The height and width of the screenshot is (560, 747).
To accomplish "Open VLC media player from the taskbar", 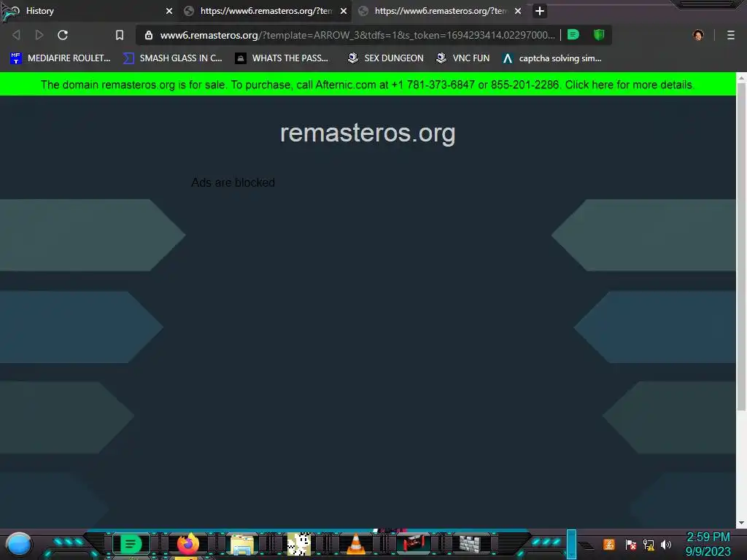I will [356, 544].
